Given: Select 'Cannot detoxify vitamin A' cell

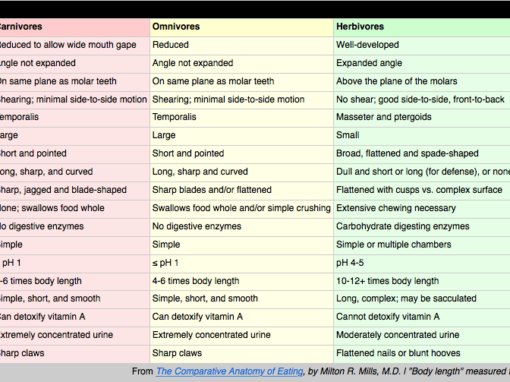Looking at the screenshot, I should (422, 317).
